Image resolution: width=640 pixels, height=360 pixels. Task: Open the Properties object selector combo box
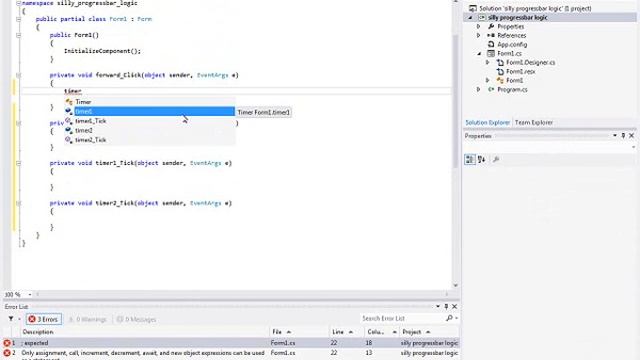[549, 147]
